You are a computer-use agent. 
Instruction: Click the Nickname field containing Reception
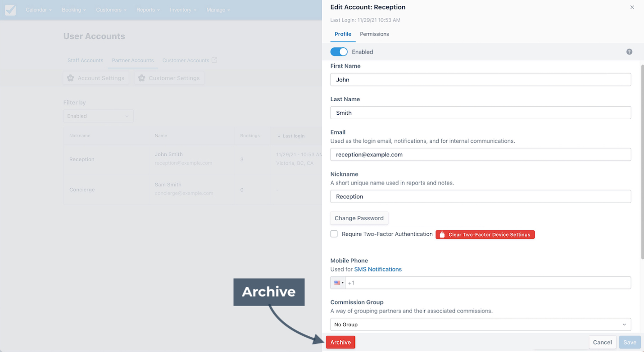pyautogui.click(x=481, y=196)
